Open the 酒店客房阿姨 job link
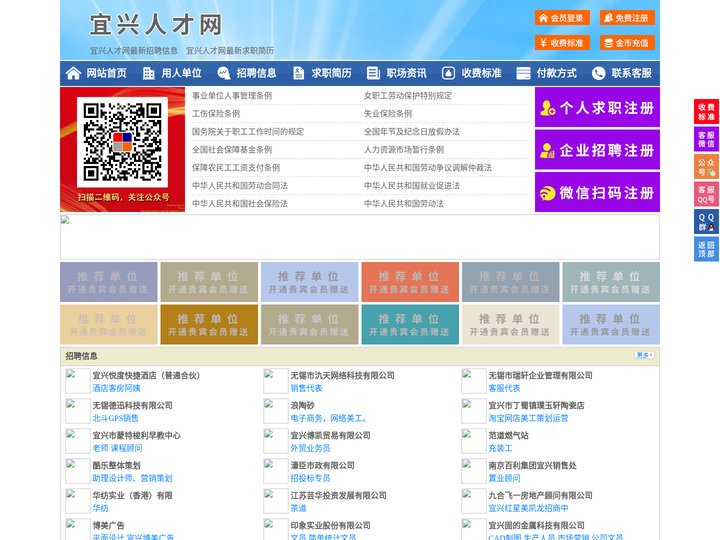This screenshot has width=720, height=540. (116, 388)
